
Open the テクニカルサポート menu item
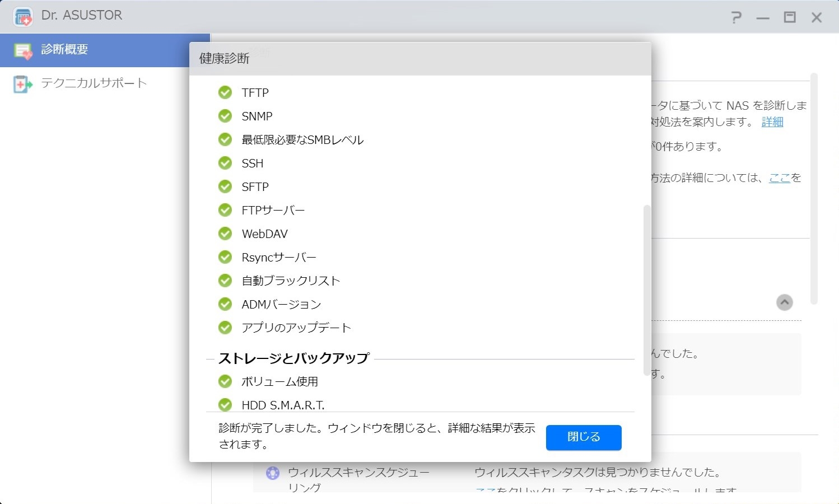(x=94, y=83)
